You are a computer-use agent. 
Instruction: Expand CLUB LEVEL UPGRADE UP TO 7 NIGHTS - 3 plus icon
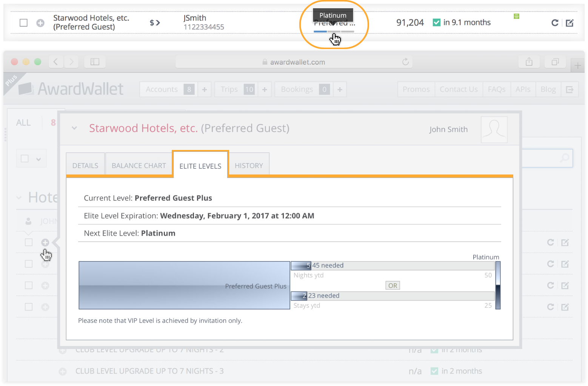pos(63,372)
